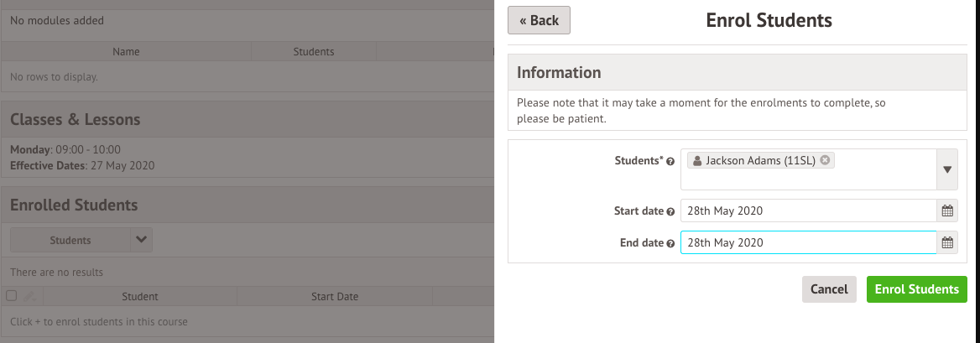The width and height of the screenshot is (980, 343).
Task: Open the End date calendar picker
Action: (947, 243)
